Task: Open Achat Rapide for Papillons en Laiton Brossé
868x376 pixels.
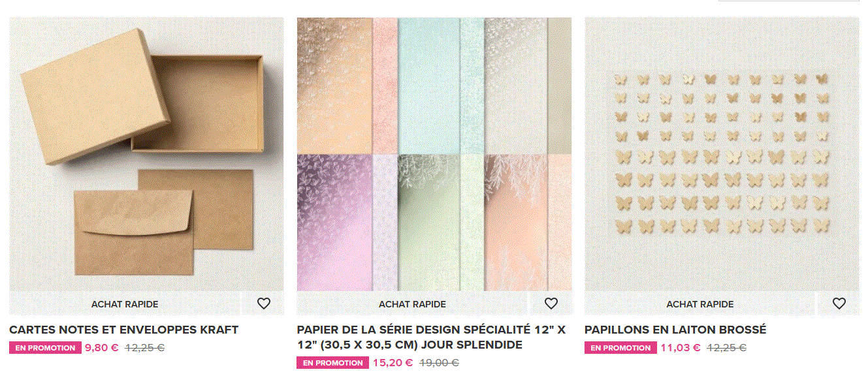Action: (699, 304)
